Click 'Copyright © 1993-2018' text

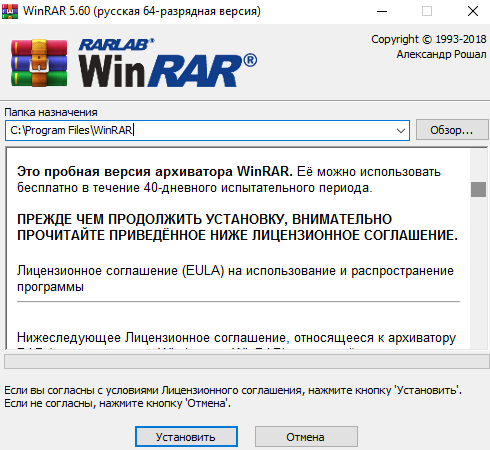click(429, 39)
